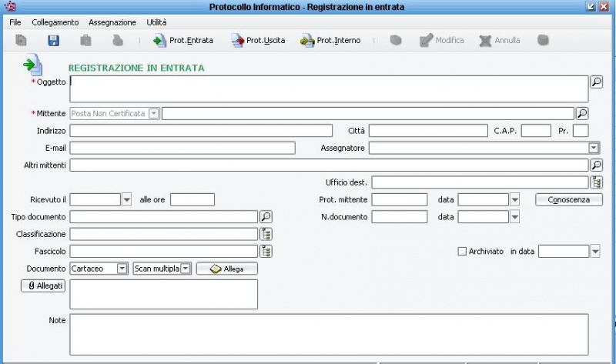Click the magnifier beside Mittente field
Screen dimensions: 616x364
(x=582, y=113)
